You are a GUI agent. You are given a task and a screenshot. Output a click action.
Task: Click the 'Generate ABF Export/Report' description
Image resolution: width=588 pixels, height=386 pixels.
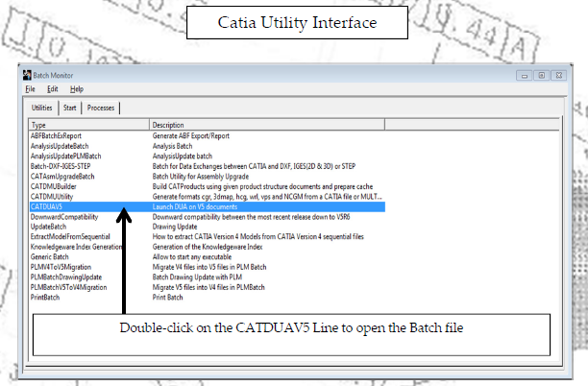tap(191, 136)
